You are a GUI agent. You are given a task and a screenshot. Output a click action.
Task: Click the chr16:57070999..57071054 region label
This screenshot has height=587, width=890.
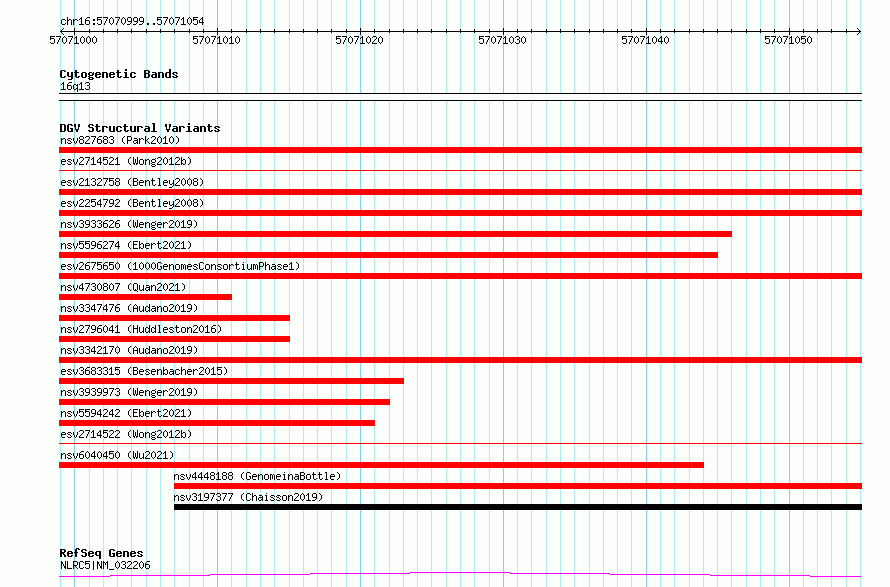132,21
